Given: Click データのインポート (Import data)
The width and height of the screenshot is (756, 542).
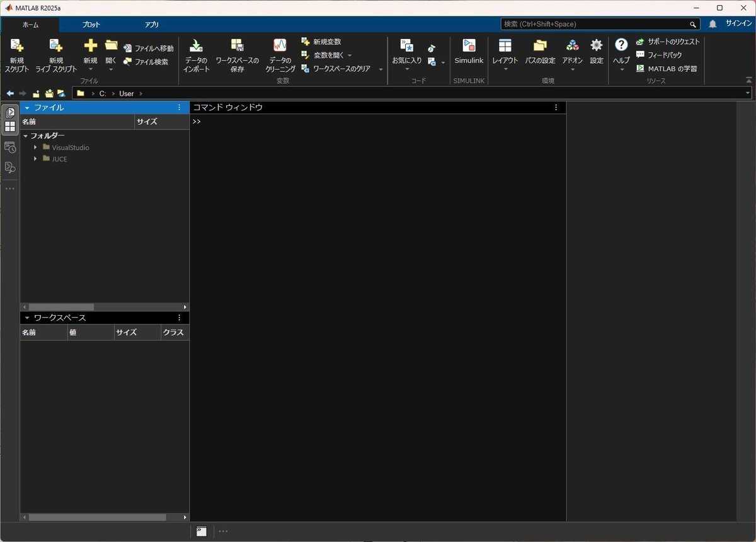Looking at the screenshot, I should [197, 55].
